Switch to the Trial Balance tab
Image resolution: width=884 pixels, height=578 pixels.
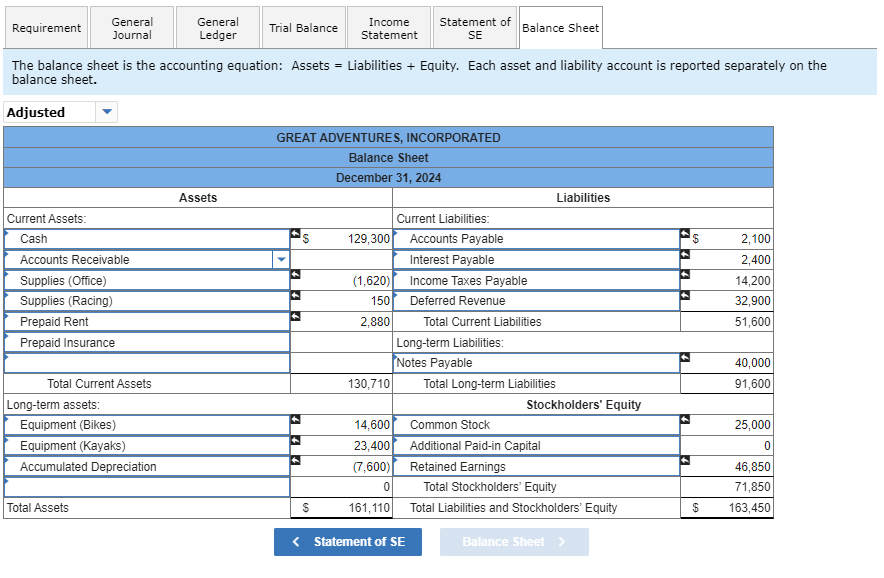tap(303, 27)
